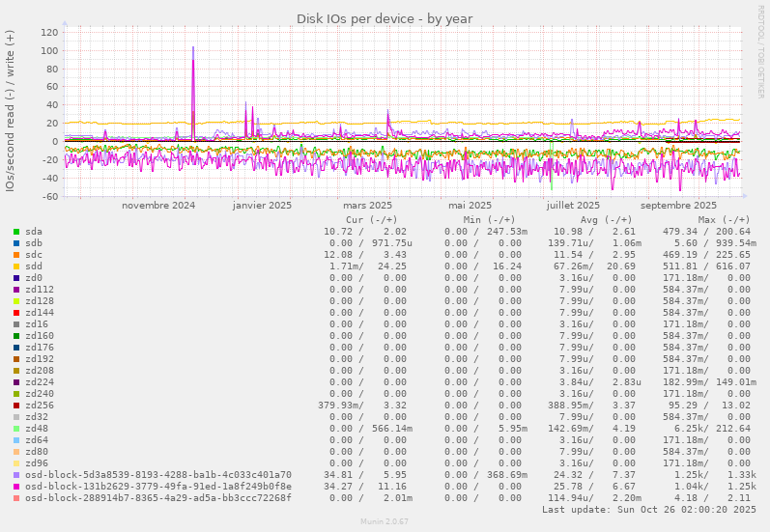Click the sda legend color square

coord(16,232)
